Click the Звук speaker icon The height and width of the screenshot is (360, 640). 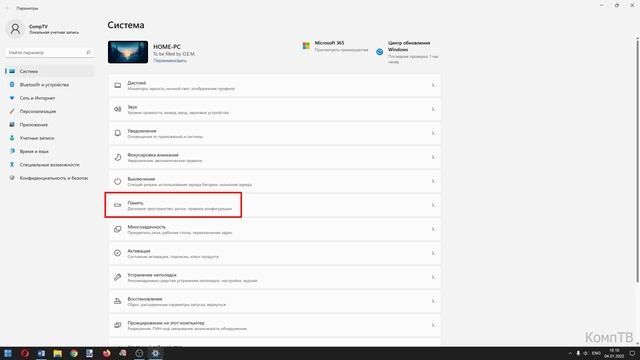[118, 109]
